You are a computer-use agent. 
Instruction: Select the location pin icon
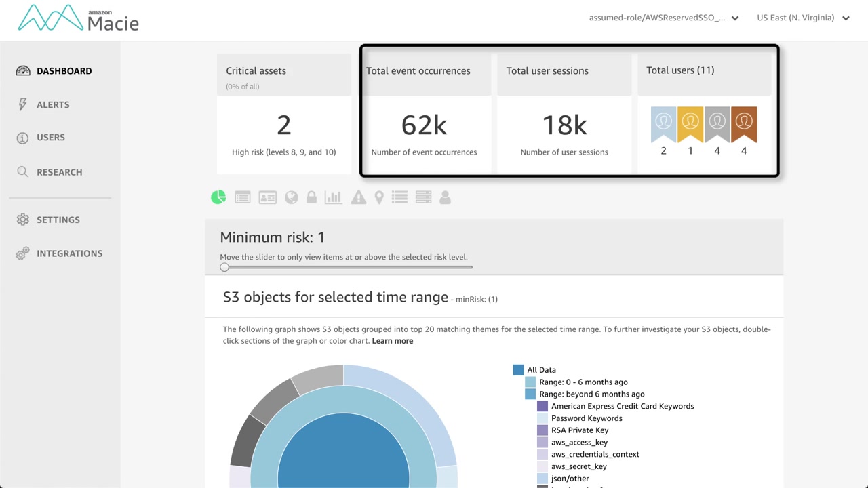coord(379,197)
